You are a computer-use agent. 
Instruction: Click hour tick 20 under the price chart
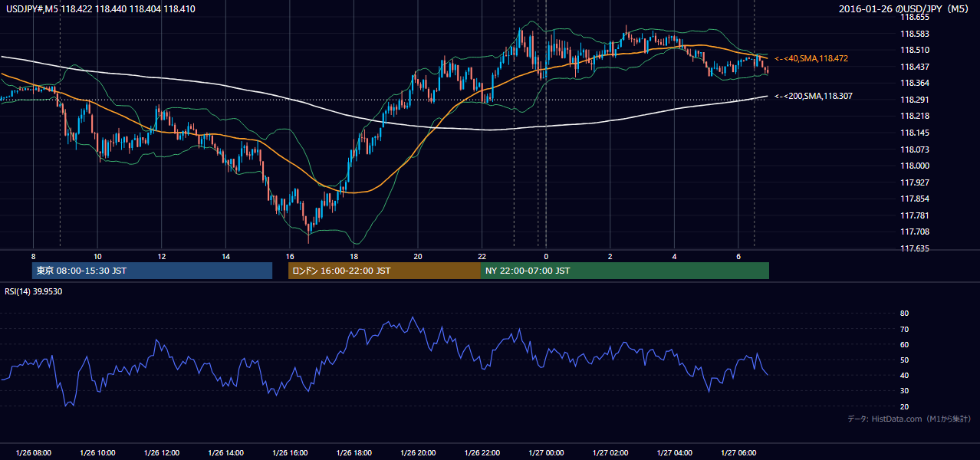(x=417, y=256)
